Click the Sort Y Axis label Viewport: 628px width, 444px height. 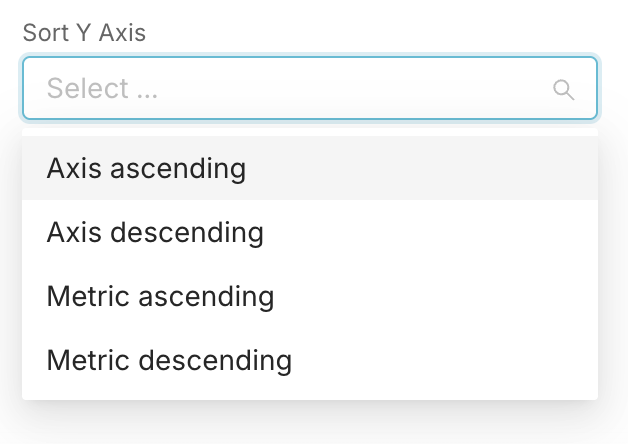[x=84, y=33]
